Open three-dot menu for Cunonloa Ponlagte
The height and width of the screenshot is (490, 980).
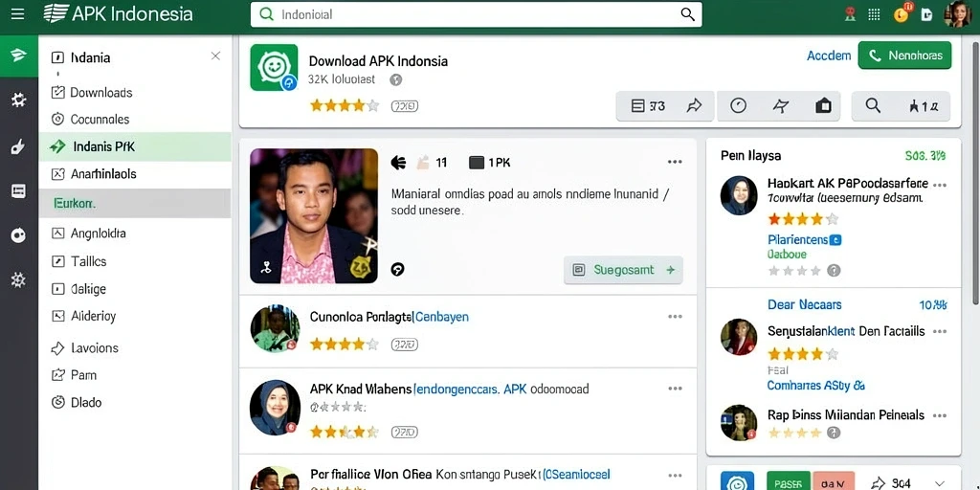[x=675, y=317]
